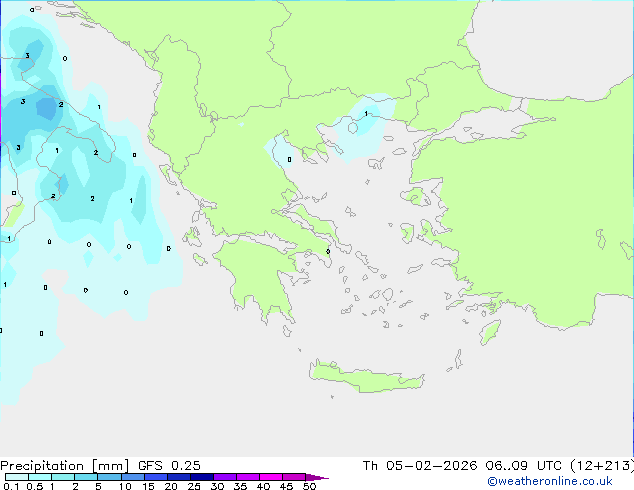Open the weatheronline.co.uk copyright link

pos(550,481)
